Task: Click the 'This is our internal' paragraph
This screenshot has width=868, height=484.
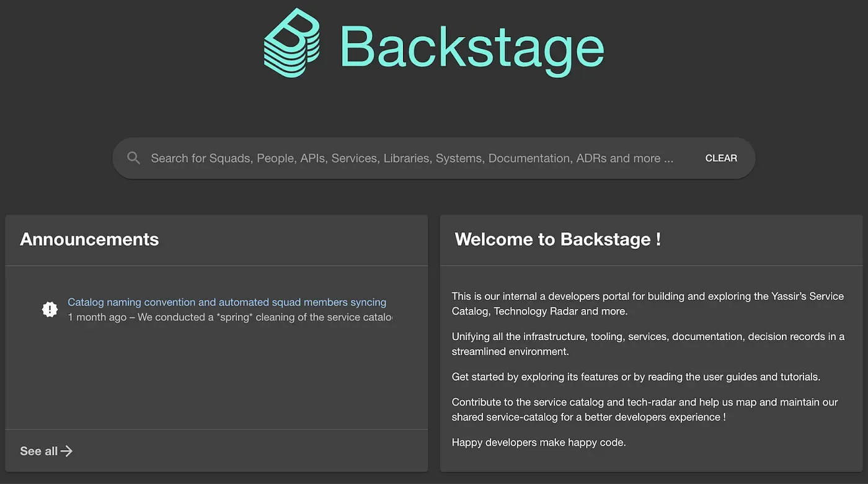Action: (x=648, y=303)
